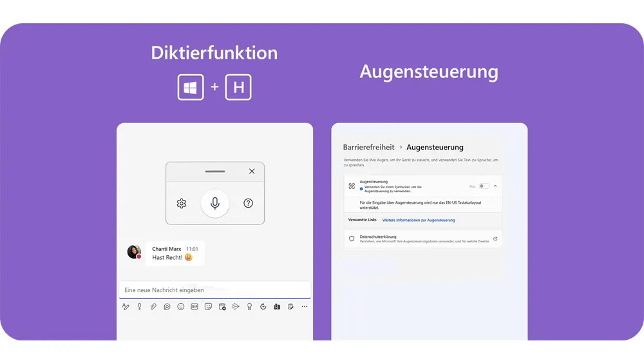Image resolution: width=644 pixels, height=363 pixels.
Task: Click Chanti Marx's profile picture
Action: coord(134,252)
